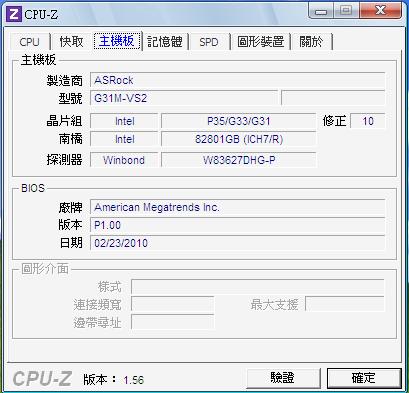This screenshot has height=393, width=409.
Task: Click the BIOS version P1.00 field
Action: coord(237,225)
